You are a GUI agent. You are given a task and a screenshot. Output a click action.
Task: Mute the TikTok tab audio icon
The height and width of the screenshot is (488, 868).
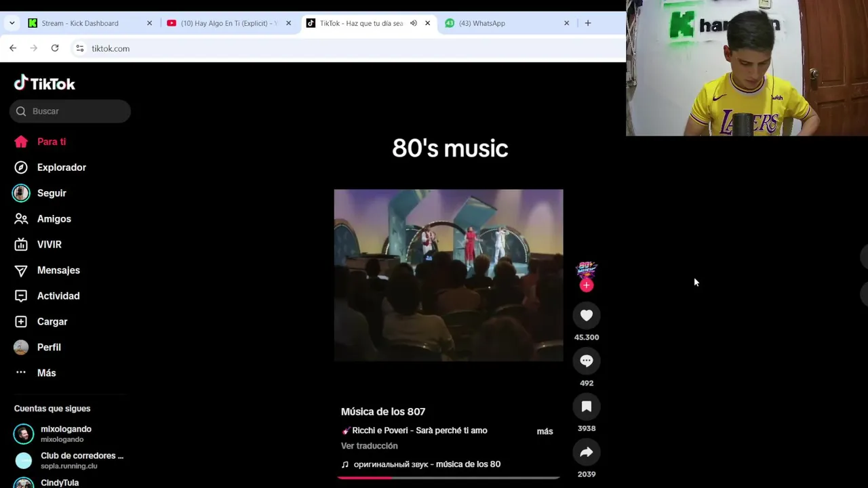click(413, 23)
